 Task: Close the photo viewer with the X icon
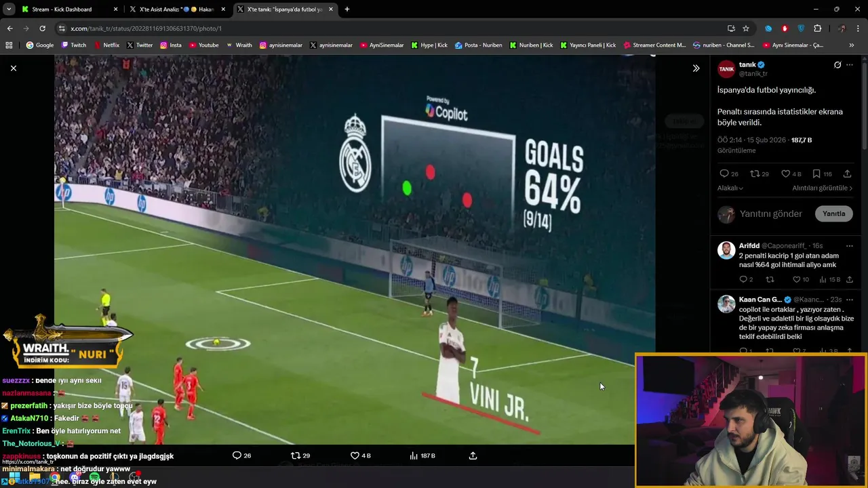[x=13, y=68]
